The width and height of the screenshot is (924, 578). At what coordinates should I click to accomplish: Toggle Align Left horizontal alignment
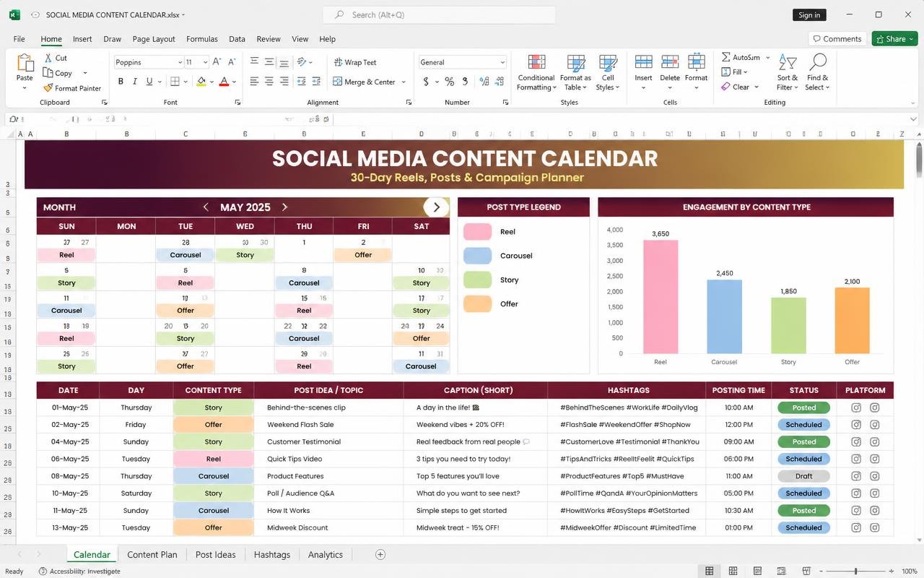click(254, 82)
